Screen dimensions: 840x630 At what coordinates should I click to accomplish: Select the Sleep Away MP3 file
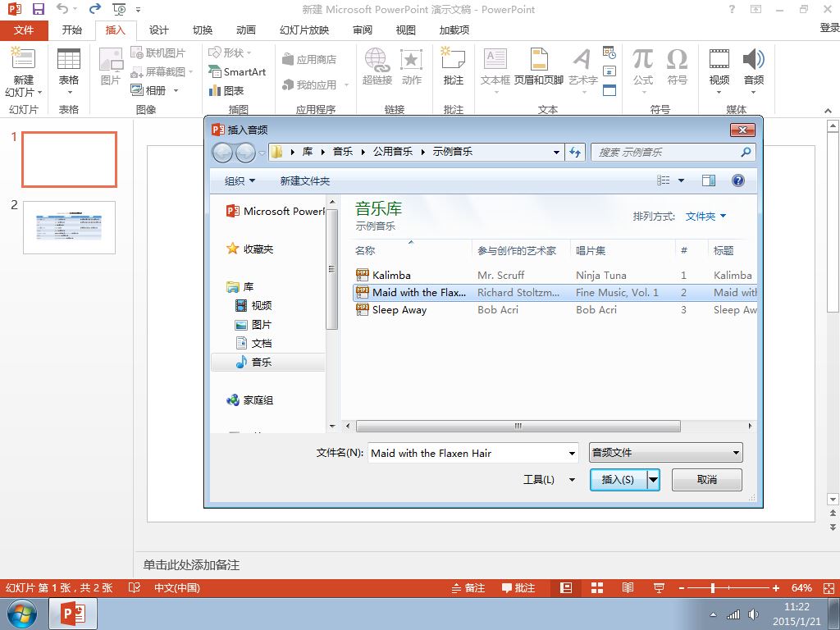pos(554,309)
